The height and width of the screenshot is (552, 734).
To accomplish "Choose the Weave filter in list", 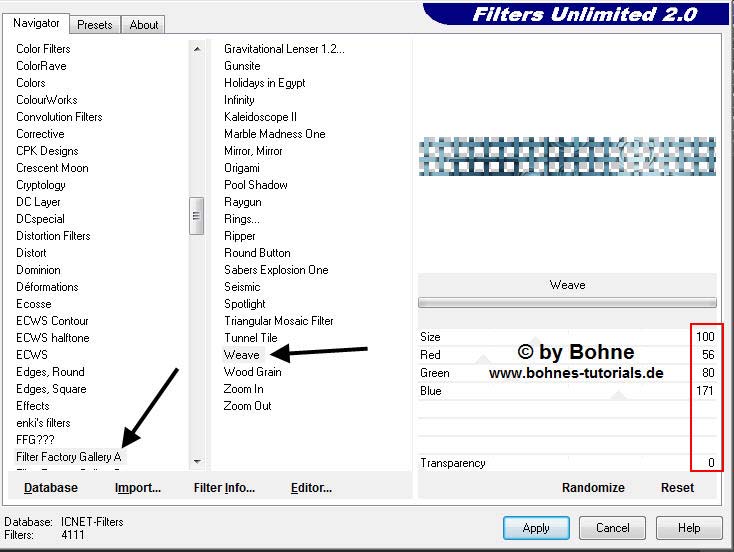I will [x=241, y=355].
